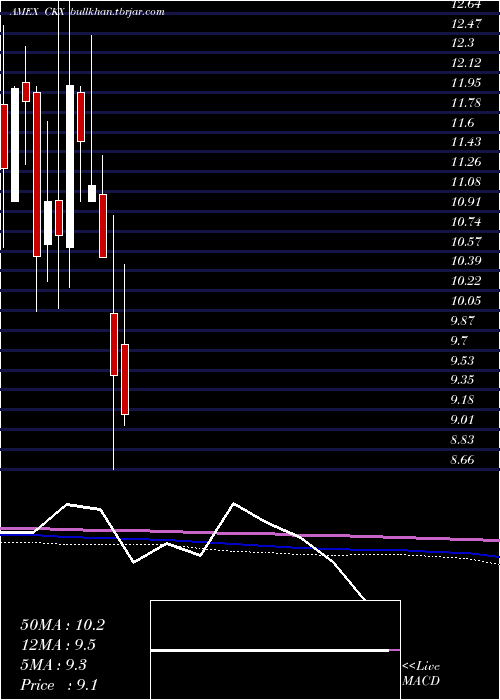Click the '<<Live MACD' label
The width and height of the screenshot is (500, 700).
click(421, 673)
